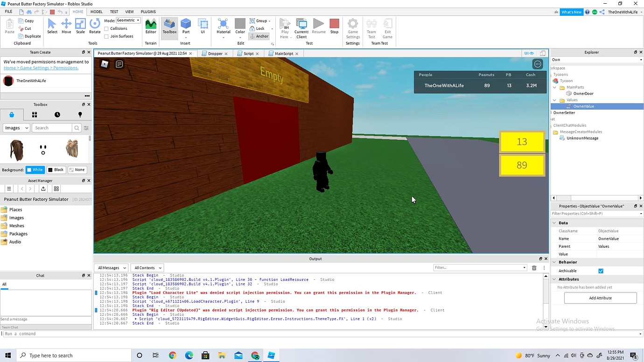This screenshot has height=362, width=644.
Task: Switch test view with Current Client
Action: [x=301, y=29]
